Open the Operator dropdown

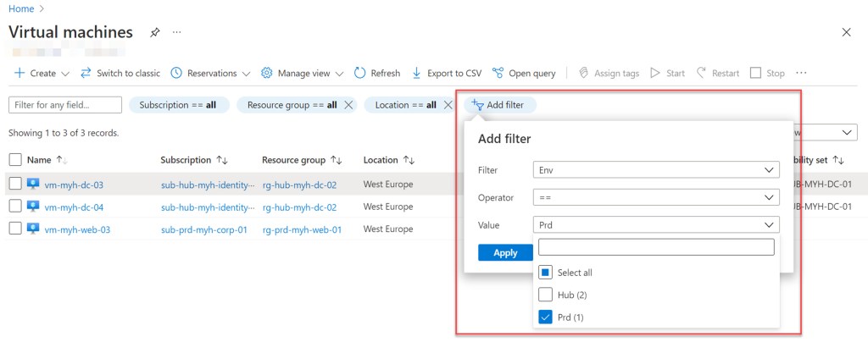(656, 197)
